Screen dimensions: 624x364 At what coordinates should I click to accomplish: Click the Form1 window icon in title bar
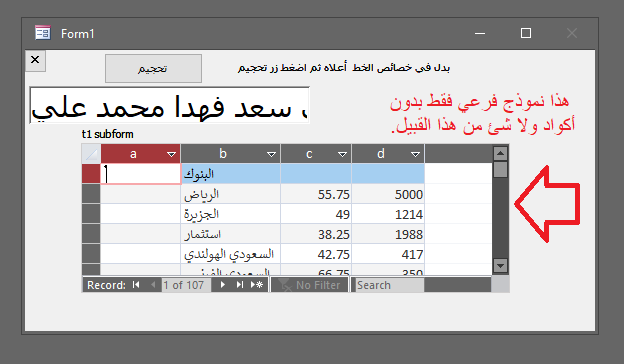pyautogui.click(x=43, y=33)
